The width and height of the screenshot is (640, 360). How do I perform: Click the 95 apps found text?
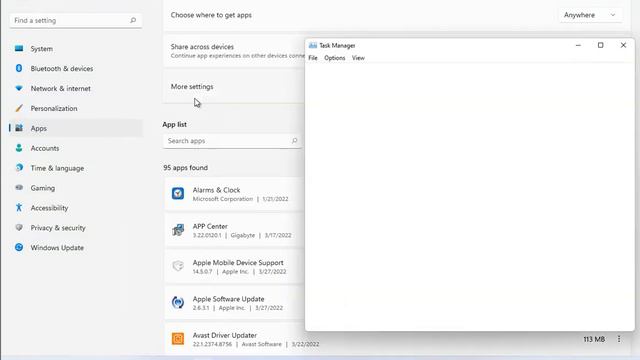coord(186,168)
